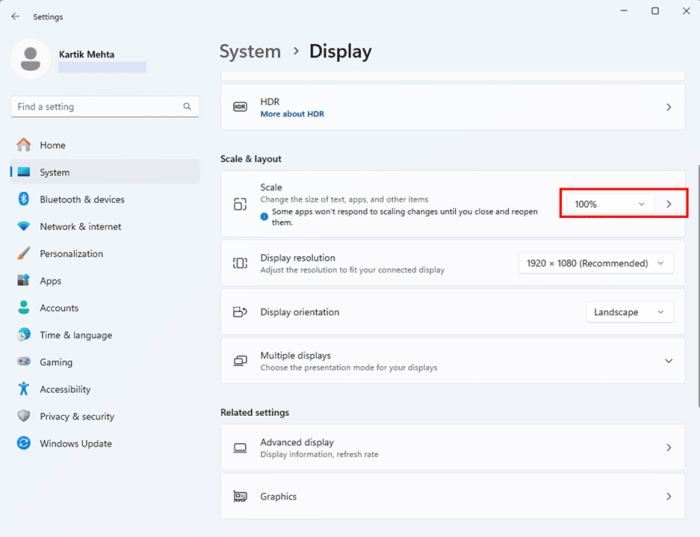This screenshot has height=537, width=700.
Task: Click the user profile avatar picture
Action: [x=30, y=59]
